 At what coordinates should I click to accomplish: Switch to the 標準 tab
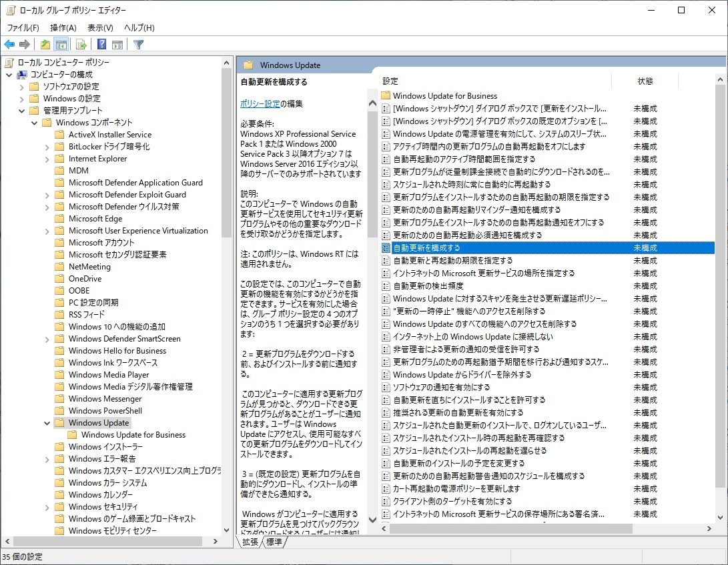click(274, 542)
